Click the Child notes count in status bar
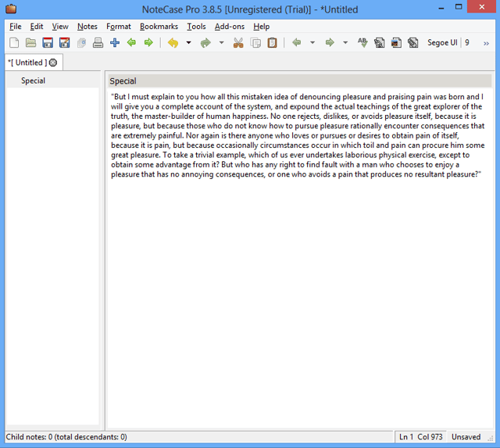This screenshot has width=500, height=448. pyautogui.click(x=66, y=437)
